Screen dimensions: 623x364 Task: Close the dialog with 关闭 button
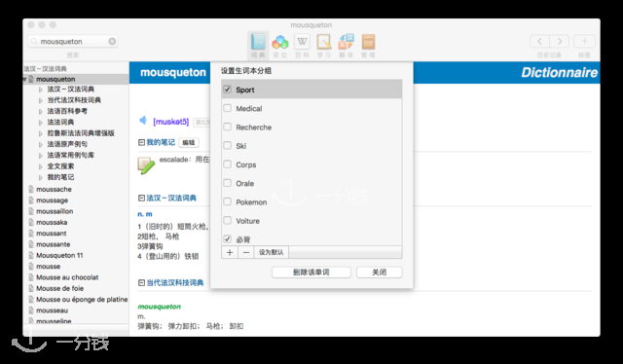point(379,273)
